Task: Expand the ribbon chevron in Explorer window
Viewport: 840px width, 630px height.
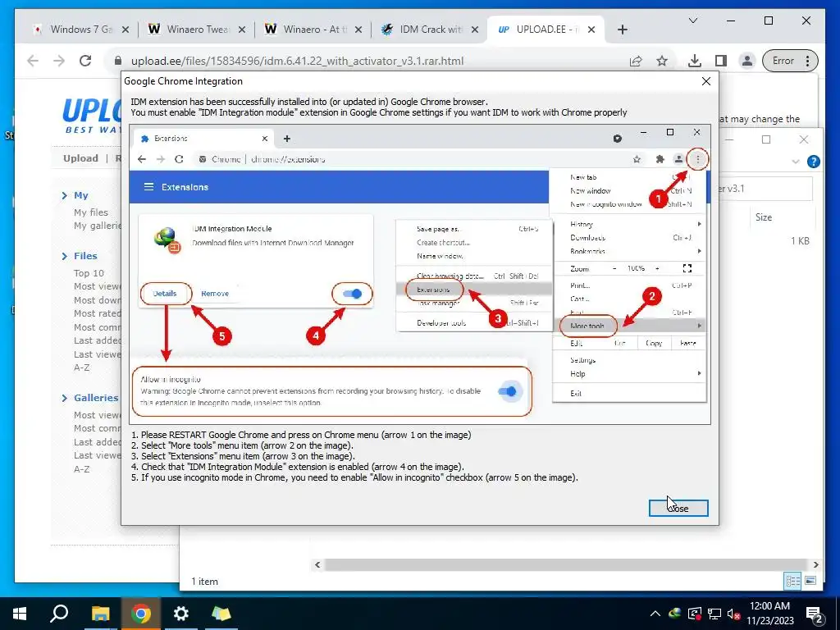Action: click(796, 162)
